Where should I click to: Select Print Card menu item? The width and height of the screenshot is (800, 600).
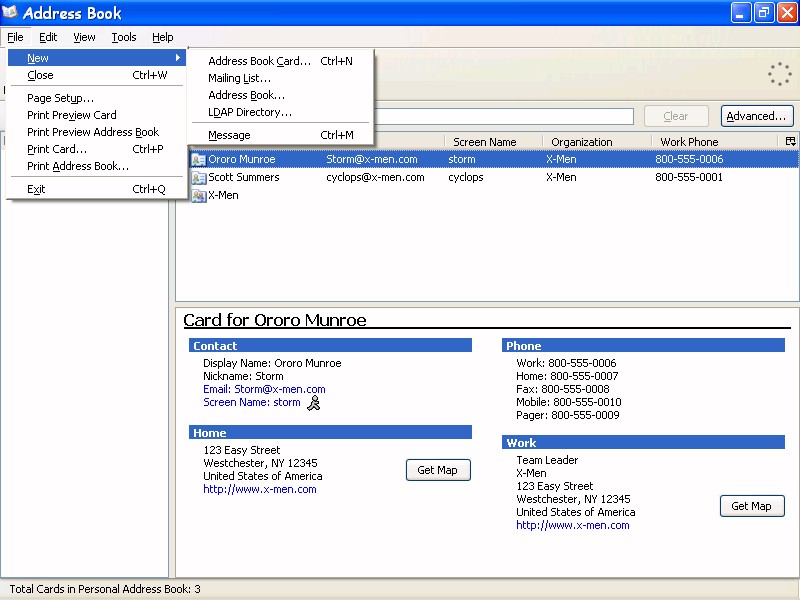(97, 149)
